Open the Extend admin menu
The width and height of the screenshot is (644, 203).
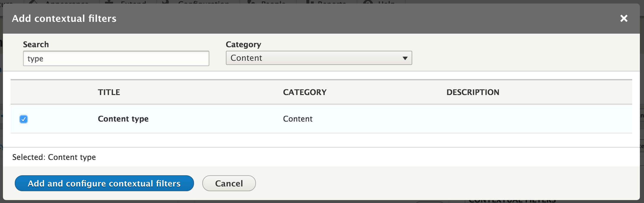tap(133, 2)
